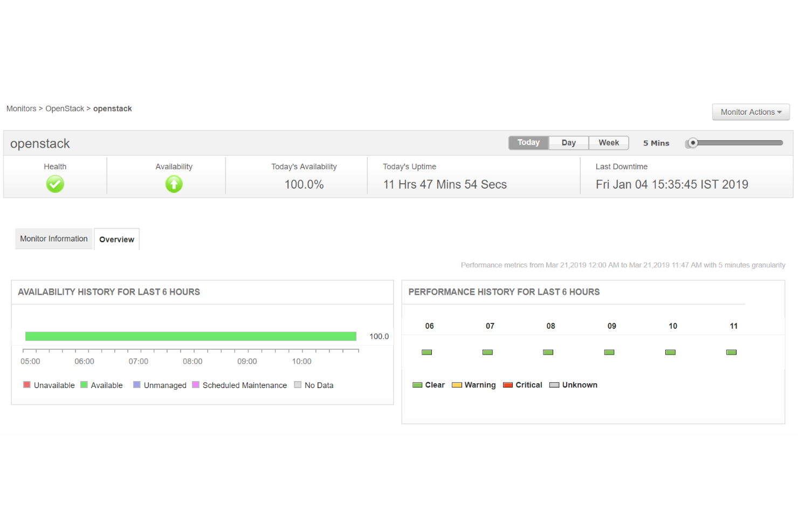Open the Monitors breadcrumb link
This screenshot has height=532, width=798.
coord(21,108)
